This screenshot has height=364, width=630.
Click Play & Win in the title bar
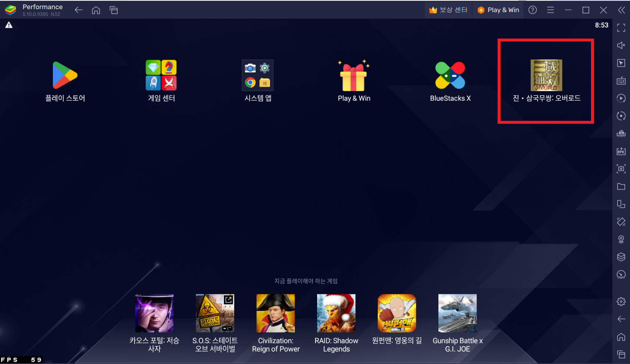tap(498, 10)
